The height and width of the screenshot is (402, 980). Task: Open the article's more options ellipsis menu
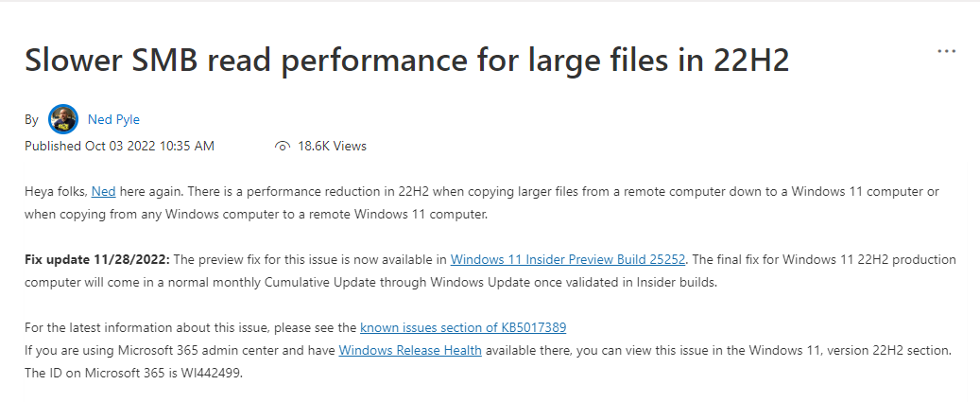(x=946, y=51)
